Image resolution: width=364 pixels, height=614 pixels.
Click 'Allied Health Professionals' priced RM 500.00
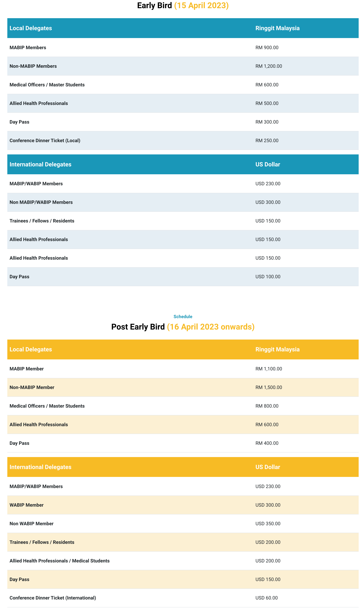pyautogui.click(x=39, y=103)
